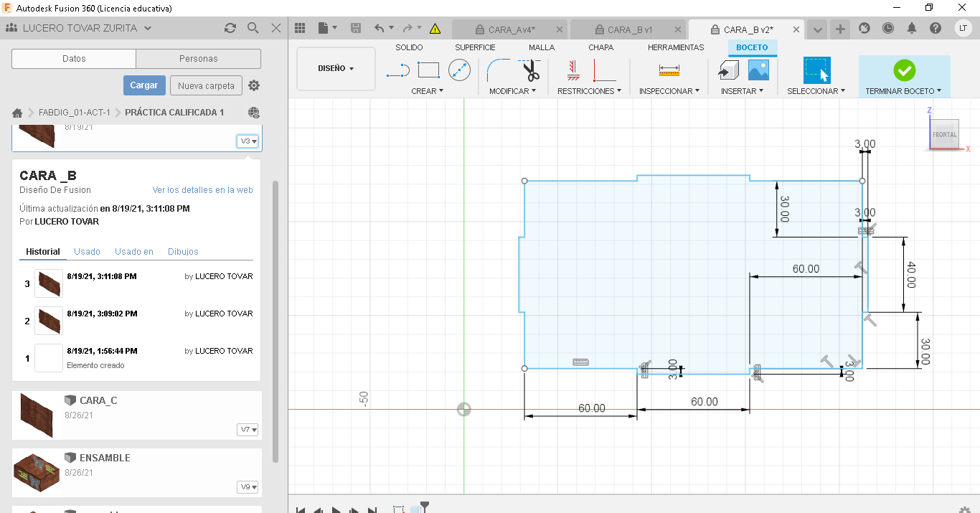Show the document tabs overflow chevron
This screenshot has width=980, height=513.
817,29
